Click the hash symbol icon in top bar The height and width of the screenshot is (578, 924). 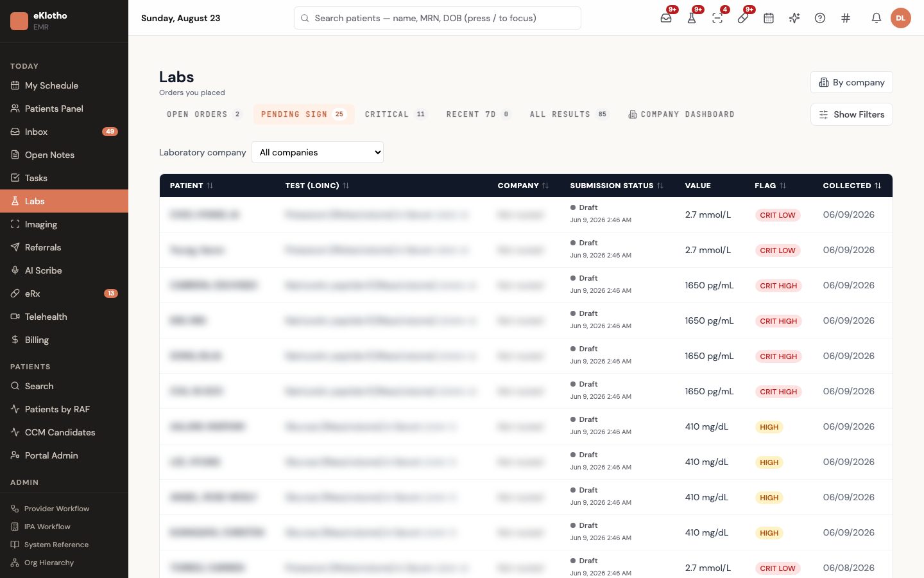(846, 18)
